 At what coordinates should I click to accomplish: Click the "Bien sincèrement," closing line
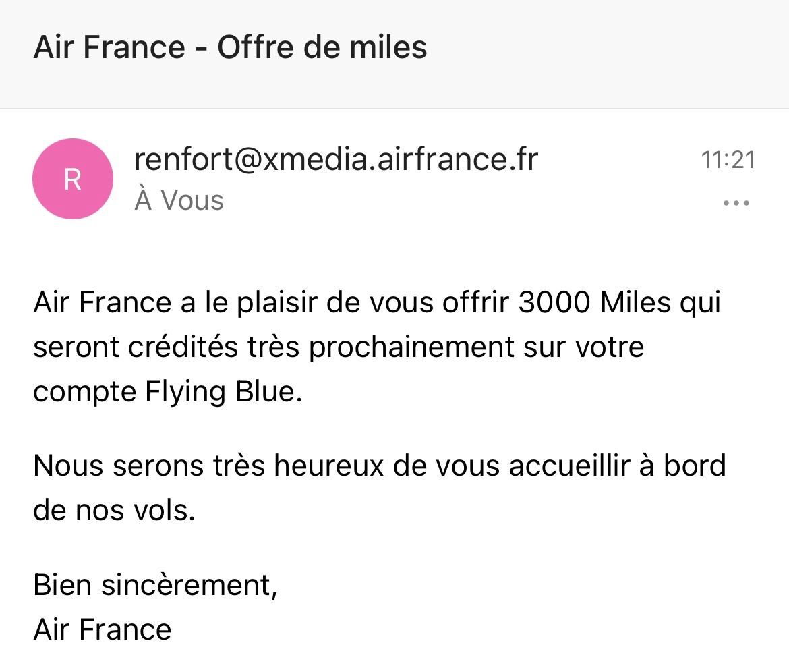tap(155, 585)
